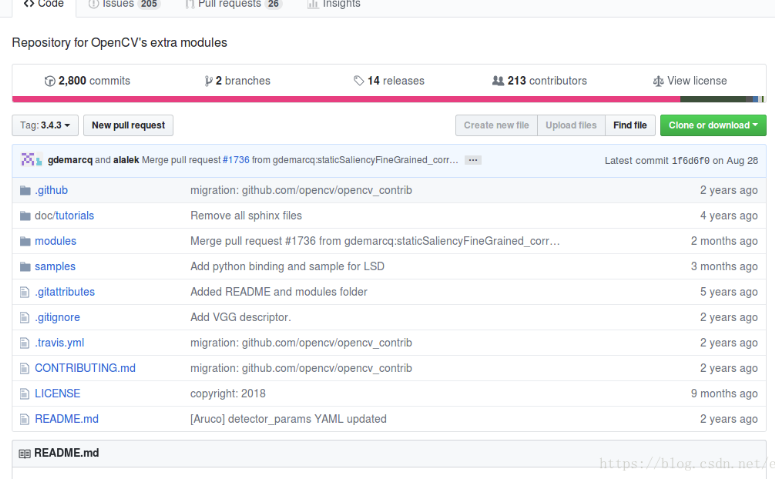Click the CONTRIBUTING.md file icon
This screenshot has width=775, height=480.
24,368
